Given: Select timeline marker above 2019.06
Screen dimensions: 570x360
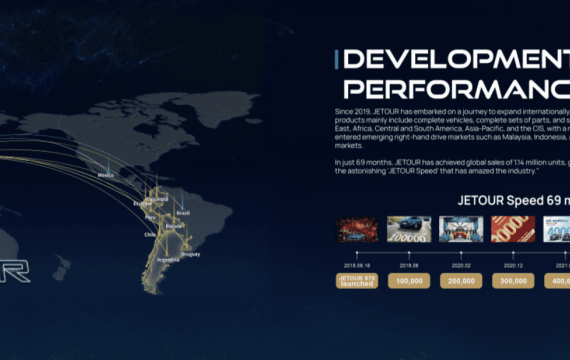Looking at the screenshot, I should point(409,252).
